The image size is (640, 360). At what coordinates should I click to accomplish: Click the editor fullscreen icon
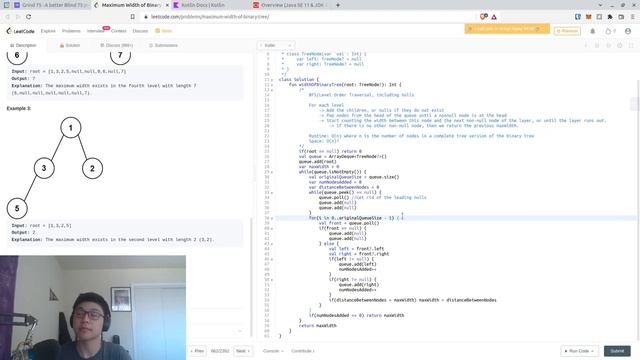(x=631, y=45)
